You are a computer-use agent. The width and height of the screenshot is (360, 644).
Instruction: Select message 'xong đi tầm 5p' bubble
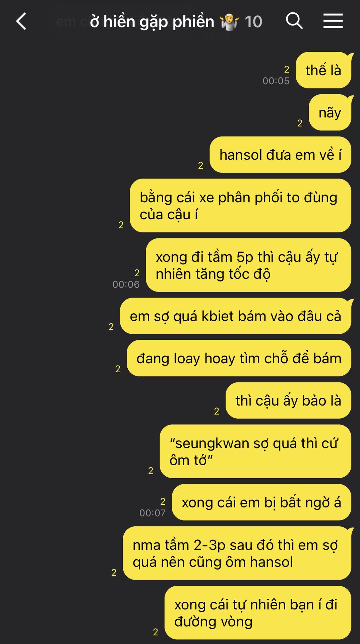point(248,265)
